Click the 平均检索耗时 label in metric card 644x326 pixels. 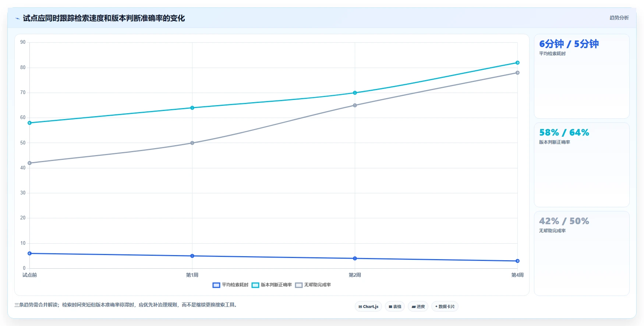552,54
